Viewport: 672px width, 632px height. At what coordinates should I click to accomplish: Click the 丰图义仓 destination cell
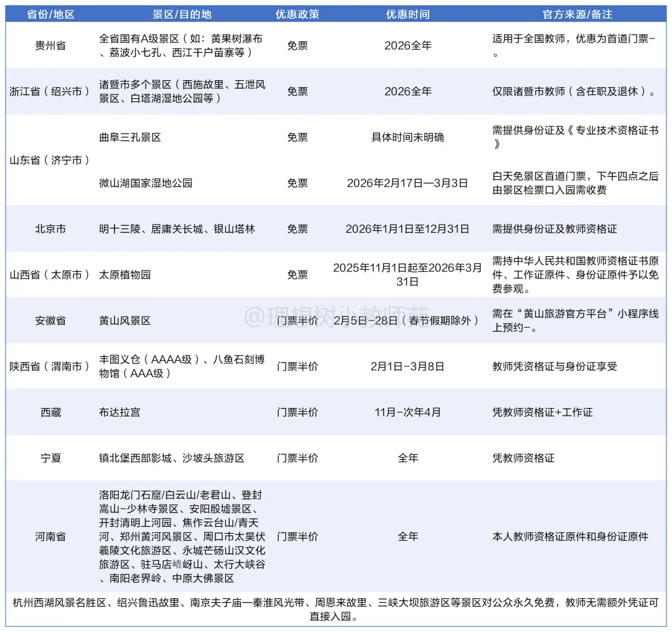coord(182,366)
